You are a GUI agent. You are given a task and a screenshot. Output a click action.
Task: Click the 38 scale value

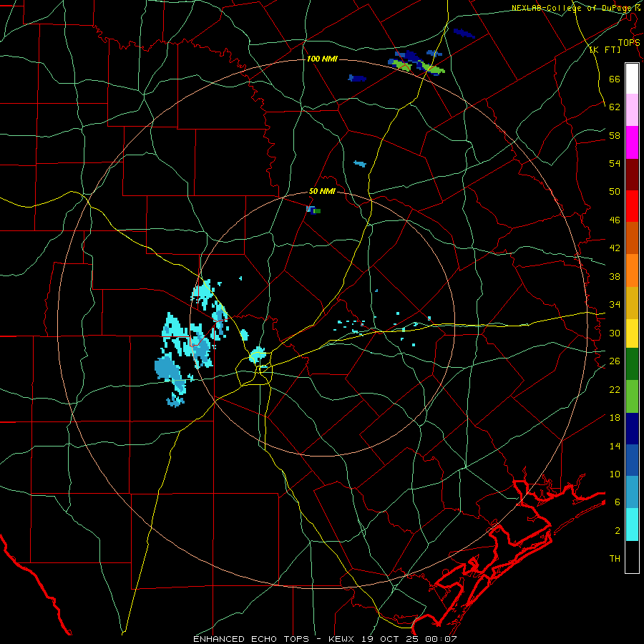pos(615,276)
